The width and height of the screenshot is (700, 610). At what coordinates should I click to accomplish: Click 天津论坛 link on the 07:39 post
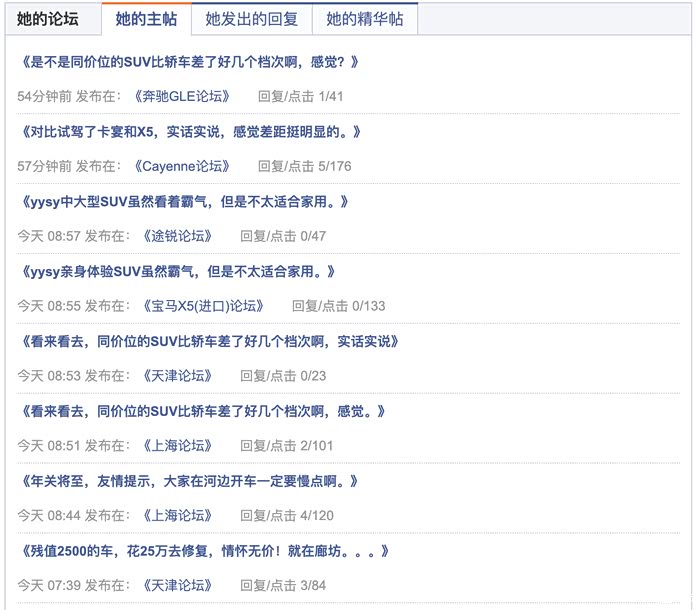click(x=178, y=585)
